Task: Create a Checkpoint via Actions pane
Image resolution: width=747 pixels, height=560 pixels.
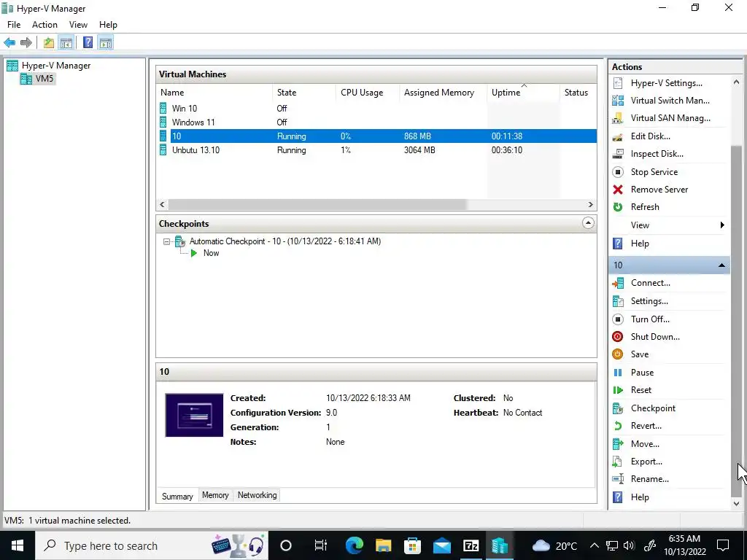Action: pos(653,408)
